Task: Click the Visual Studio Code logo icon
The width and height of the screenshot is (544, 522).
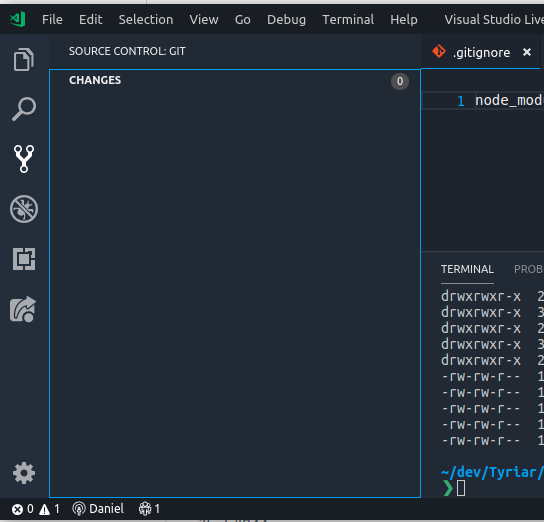Action: point(18,19)
